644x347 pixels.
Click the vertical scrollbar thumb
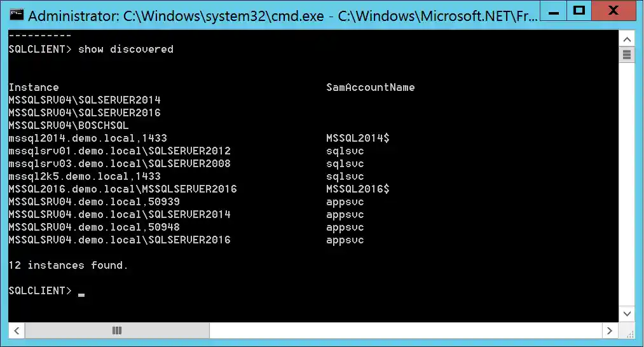627,55
